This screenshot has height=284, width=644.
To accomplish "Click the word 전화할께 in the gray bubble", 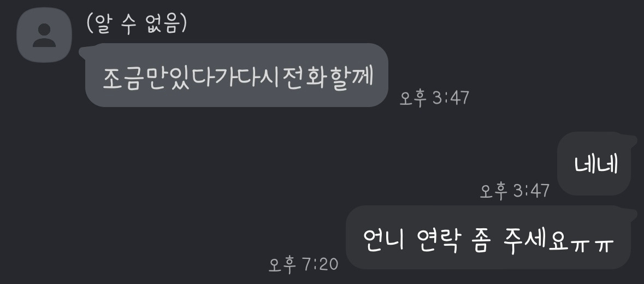I will click(x=328, y=77).
